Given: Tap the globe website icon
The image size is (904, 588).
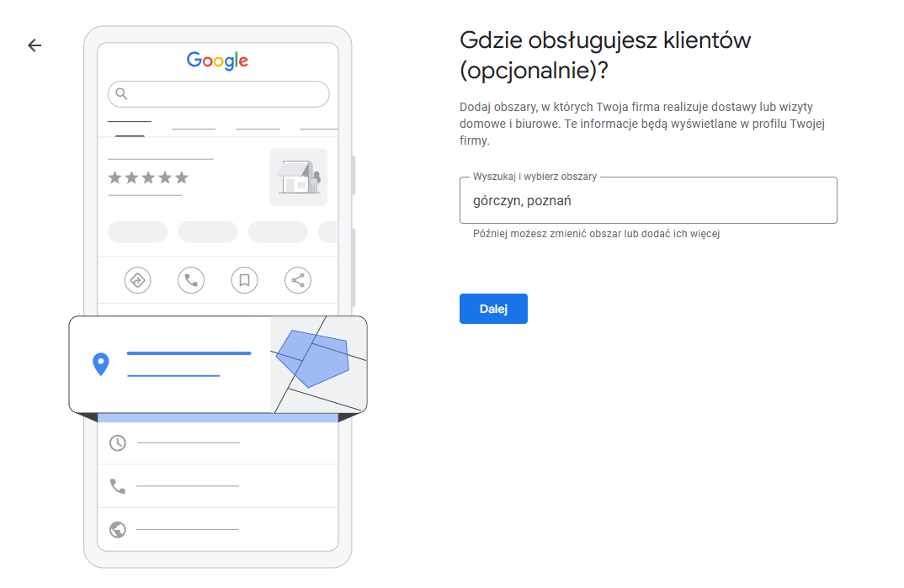Looking at the screenshot, I should click(x=118, y=530).
